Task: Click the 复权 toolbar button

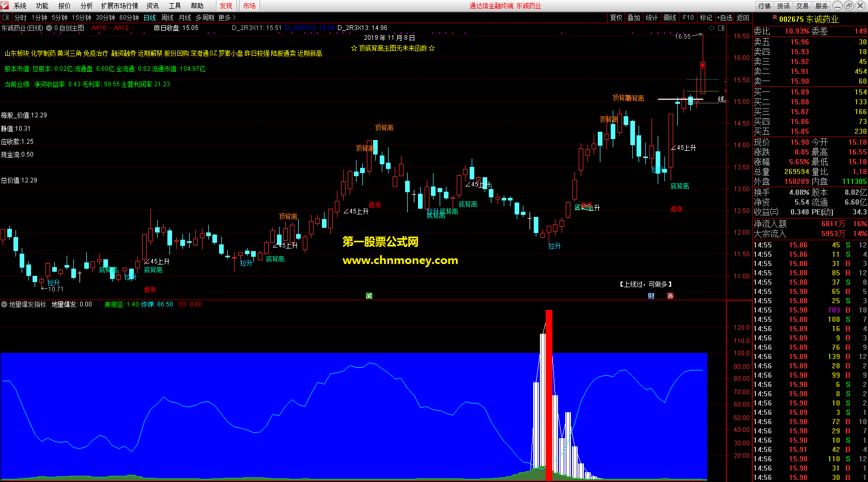Action: 616,18
